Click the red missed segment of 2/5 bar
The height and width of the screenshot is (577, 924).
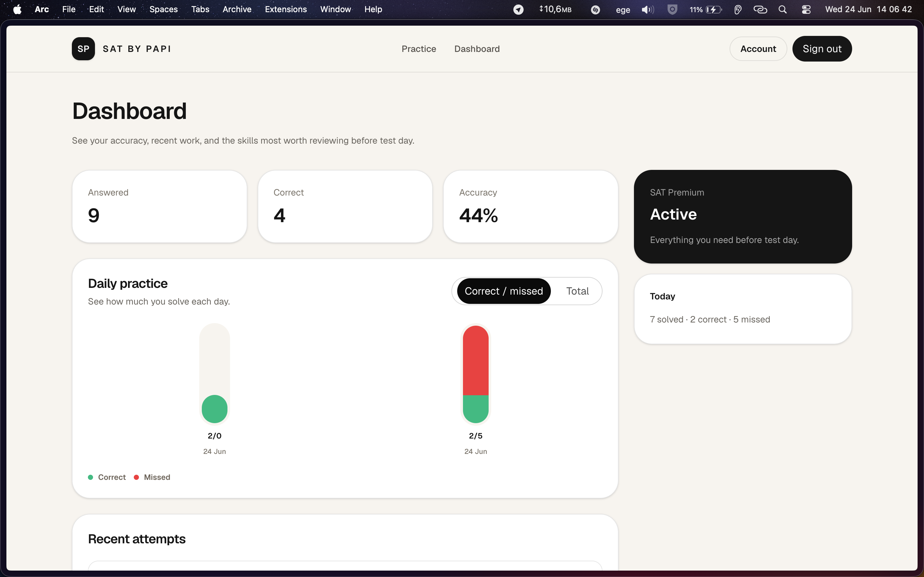pos(475,360)
